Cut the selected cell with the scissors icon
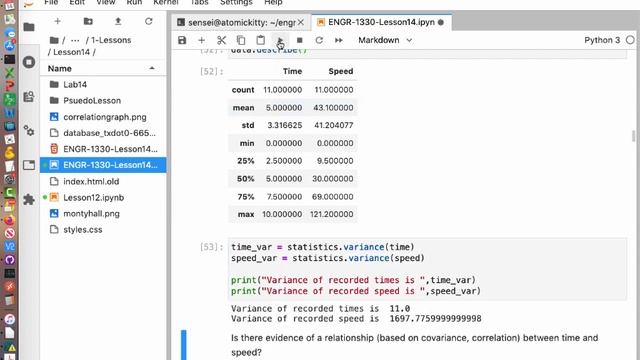The width and height of the screenshot is (640, 360). point(221,40)
